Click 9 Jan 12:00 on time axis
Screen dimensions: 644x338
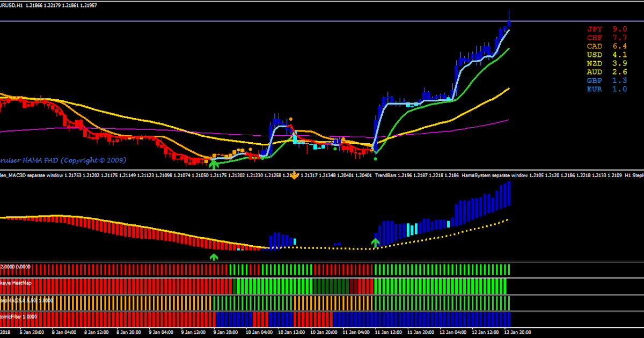tap(194, 333)
